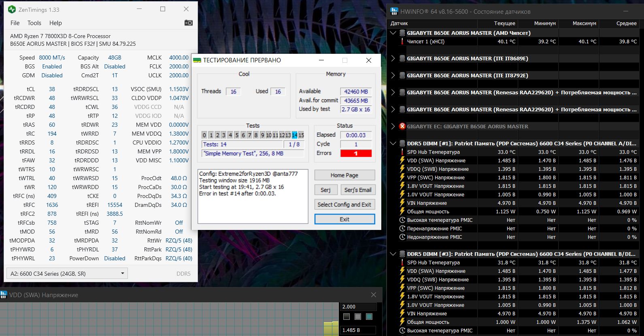Click "AMD Ryzen 7 7800X3D 8-Core Processor" text
Screen dimensions: 644x336
[60, 36]
